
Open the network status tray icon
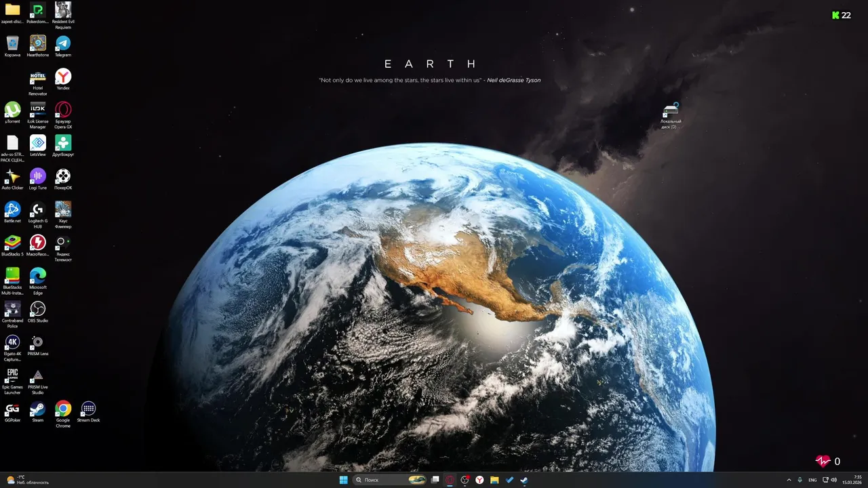[825, 480]
